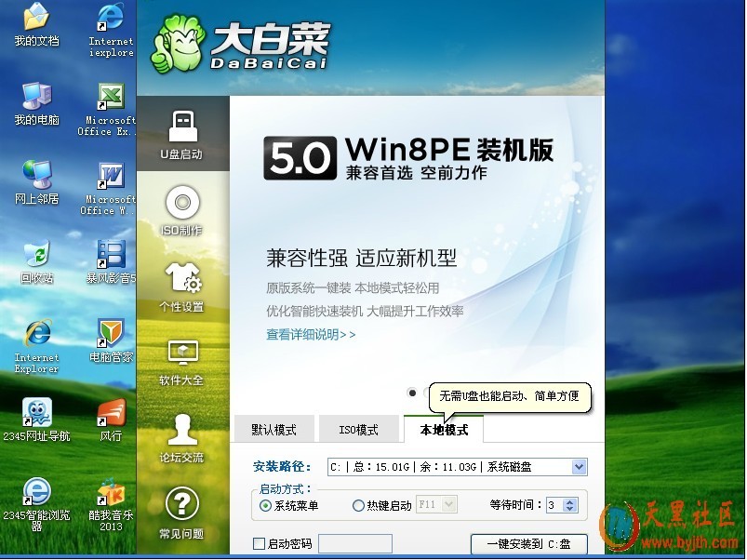Screen dimensions: 747x560
Task: Click 一键安装到 C:盘 button
Action: click(528, 544)
